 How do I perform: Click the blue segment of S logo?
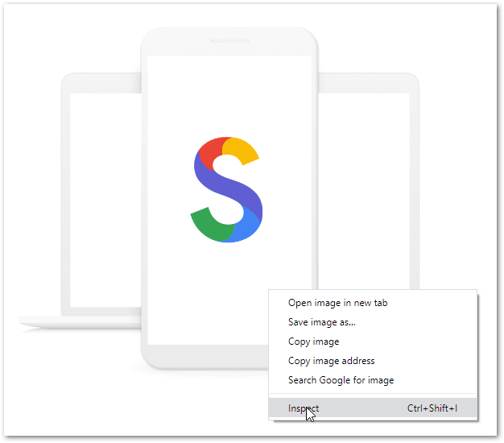(246, 226)
